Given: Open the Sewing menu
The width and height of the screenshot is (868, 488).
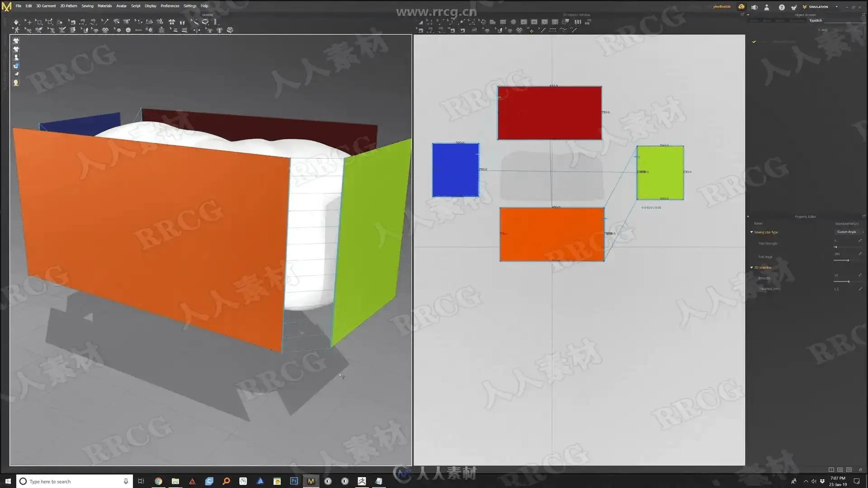Looking at the screenshot, I should (87, 6).
